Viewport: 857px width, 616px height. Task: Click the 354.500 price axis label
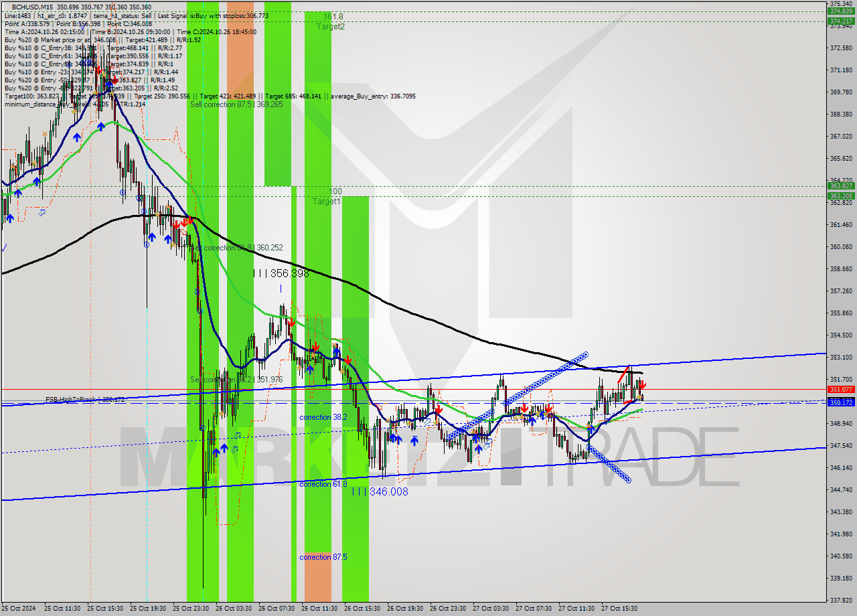pos(841,335)
